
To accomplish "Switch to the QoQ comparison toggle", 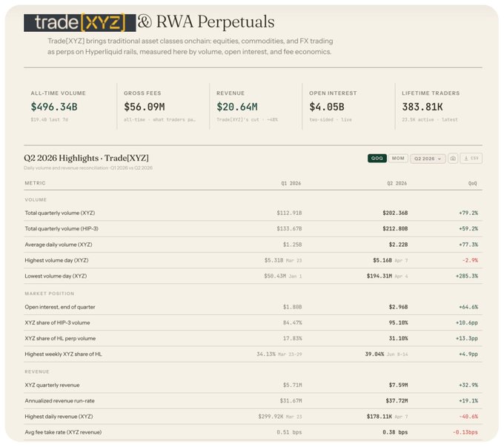I will 377,158.
